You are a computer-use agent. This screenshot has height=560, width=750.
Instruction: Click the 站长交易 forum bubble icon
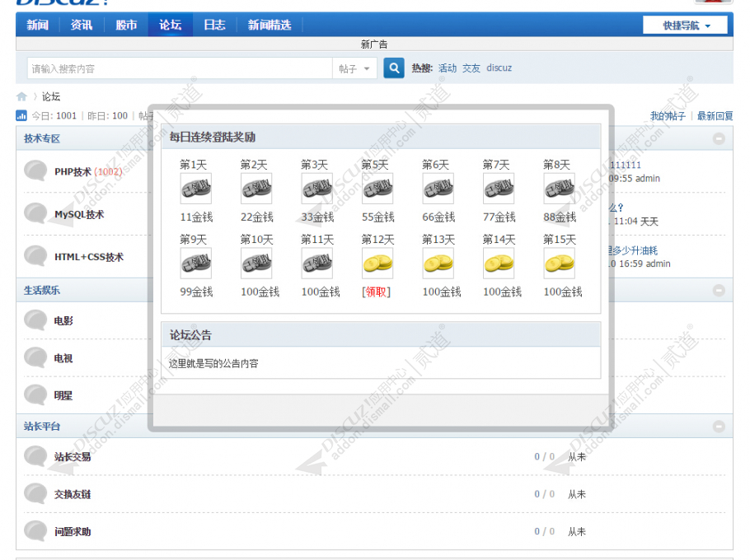point(35,456)
